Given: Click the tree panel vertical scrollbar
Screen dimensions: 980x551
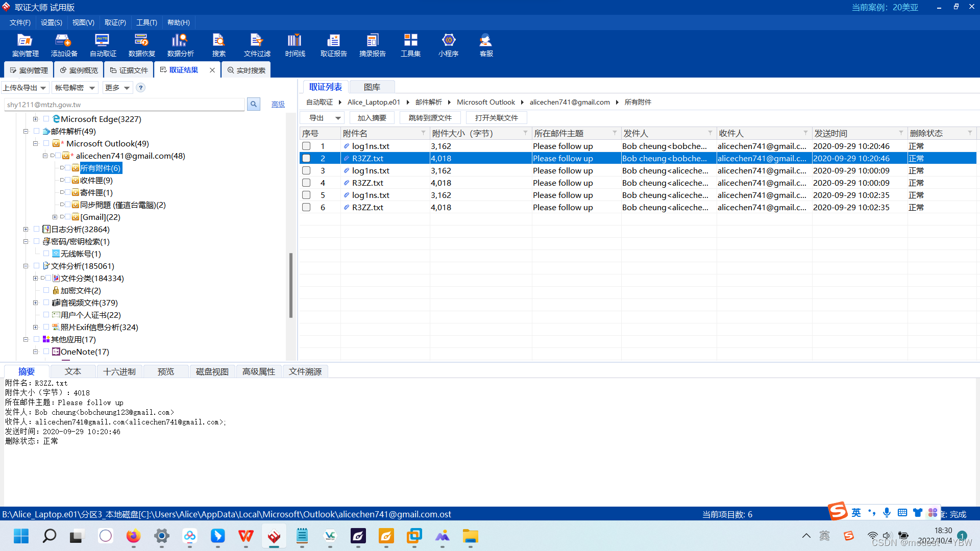Looking at the screenshot, I should [x=291, y=286].
